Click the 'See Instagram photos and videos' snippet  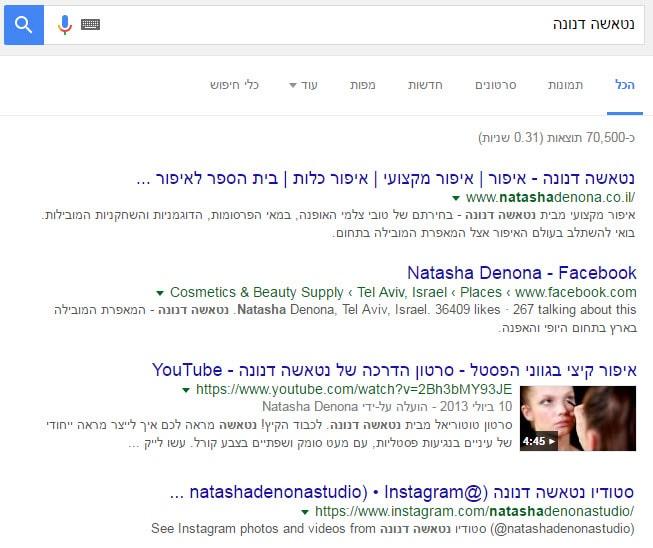pos(393,529)
